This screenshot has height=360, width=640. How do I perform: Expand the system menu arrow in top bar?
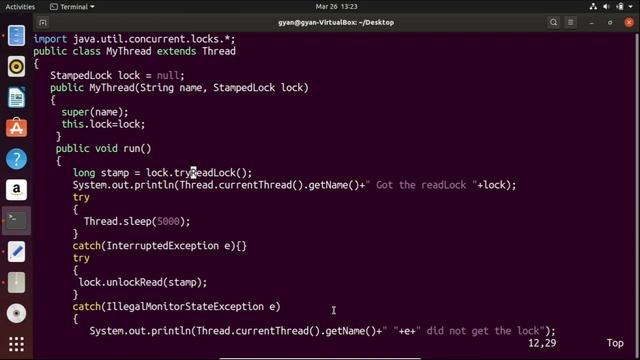pos(631,7)
